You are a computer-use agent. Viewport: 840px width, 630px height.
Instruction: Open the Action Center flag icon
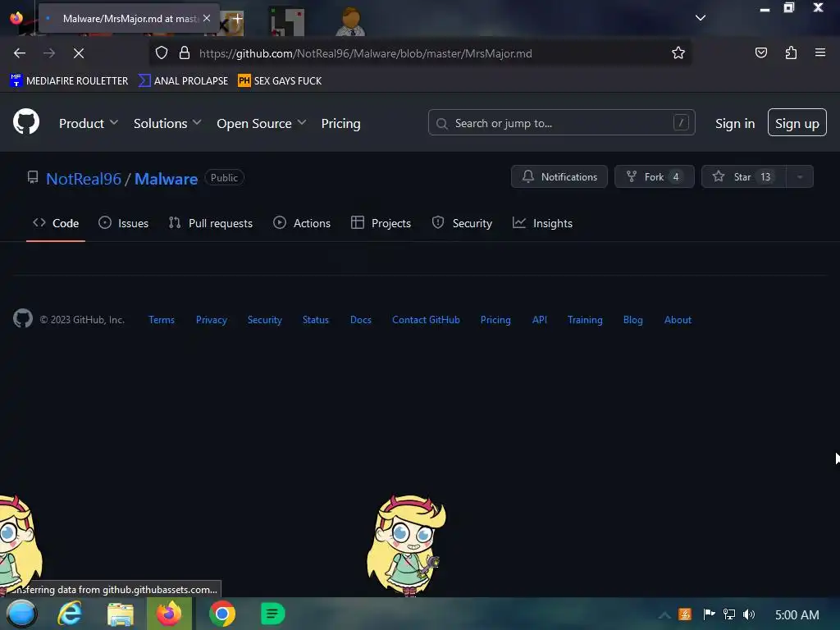(x=708, y=614)
